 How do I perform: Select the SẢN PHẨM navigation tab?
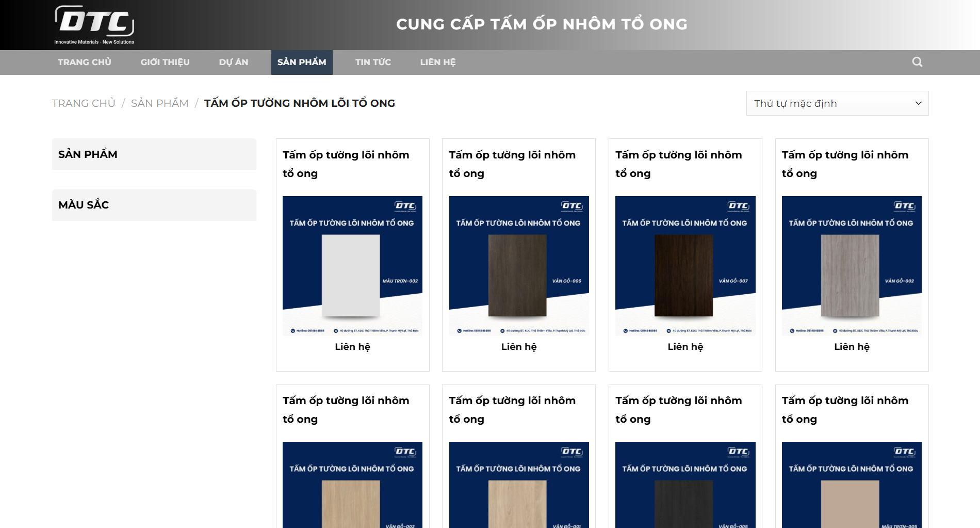click(x=302, y=62)
